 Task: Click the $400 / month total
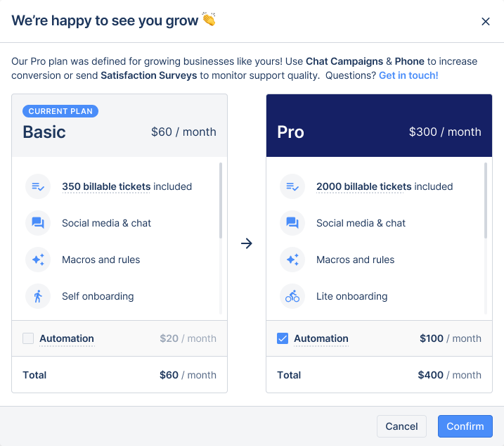click(x=449, y=375)
